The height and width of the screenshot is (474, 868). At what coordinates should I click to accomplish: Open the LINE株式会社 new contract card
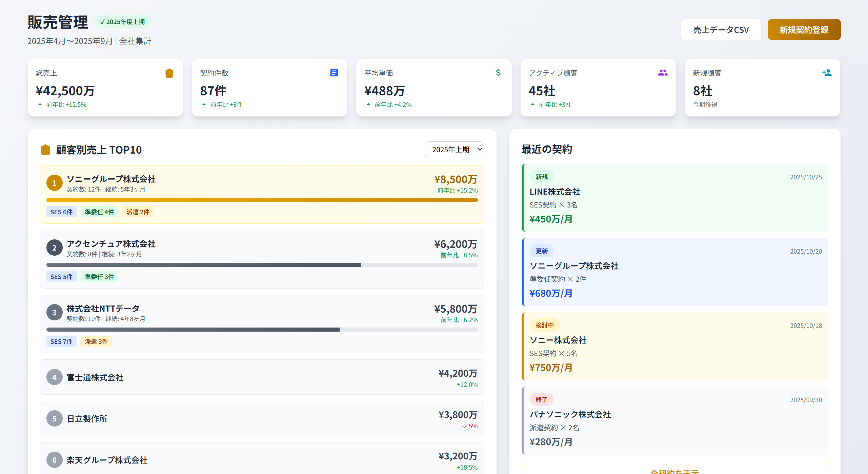pyautogui.click(x=674, y=198)
